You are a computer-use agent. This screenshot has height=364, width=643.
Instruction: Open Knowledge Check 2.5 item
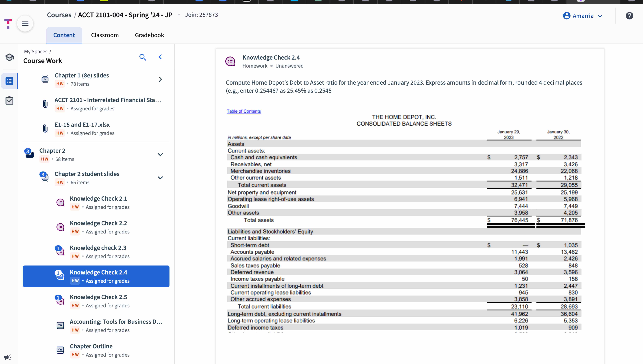(x=98, y=297)
